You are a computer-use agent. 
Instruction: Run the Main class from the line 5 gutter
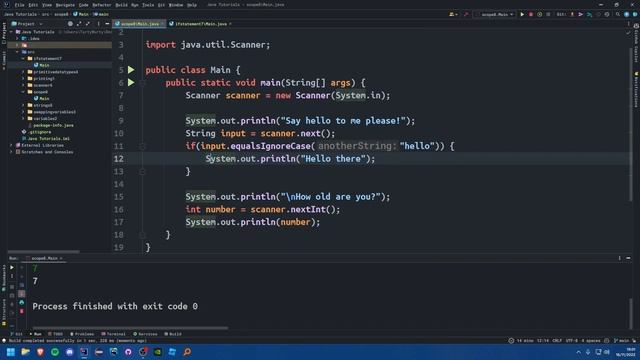[x=131, y=70]
